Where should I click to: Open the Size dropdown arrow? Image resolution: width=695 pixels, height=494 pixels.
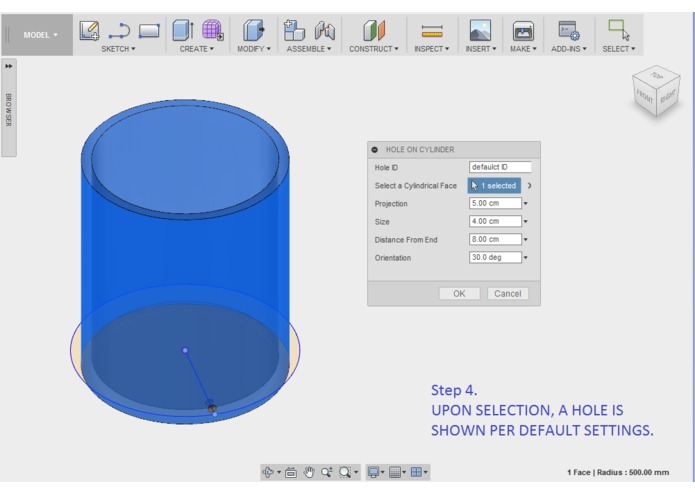click(526, 222)
